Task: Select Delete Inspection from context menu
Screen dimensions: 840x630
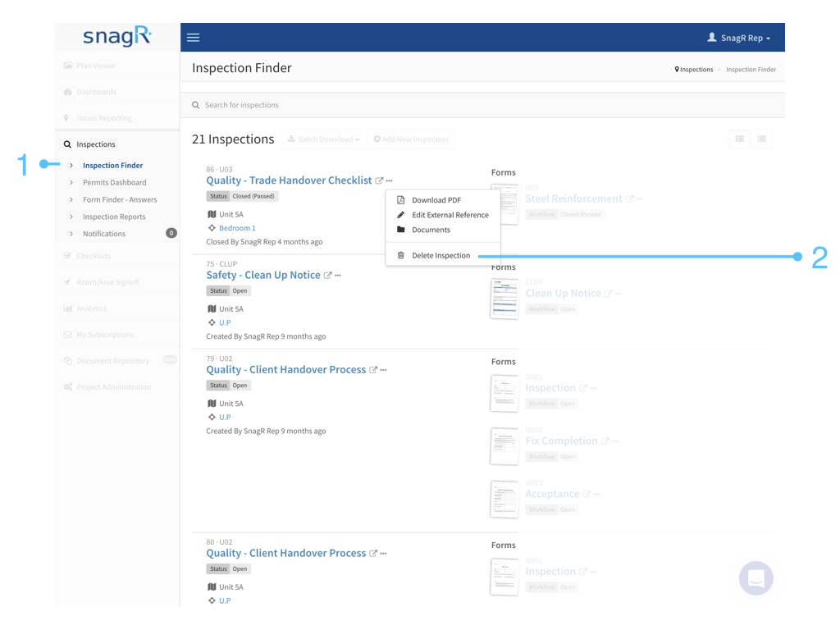Action: point(441,256)
